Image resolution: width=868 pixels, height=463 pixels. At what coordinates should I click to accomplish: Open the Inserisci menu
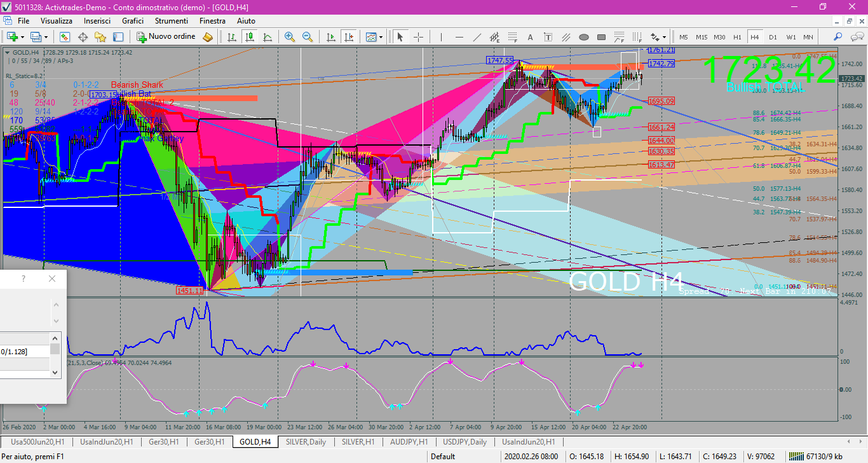tap(97, 21)
